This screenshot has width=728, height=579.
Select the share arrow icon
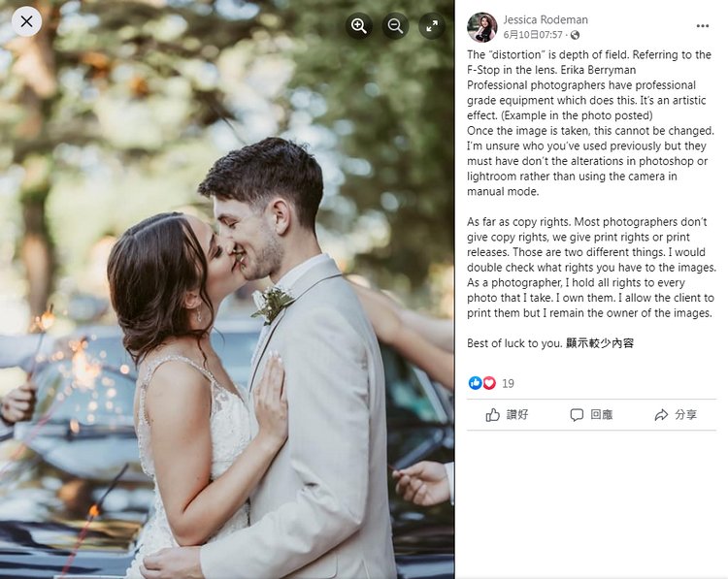tap(661, 415)
